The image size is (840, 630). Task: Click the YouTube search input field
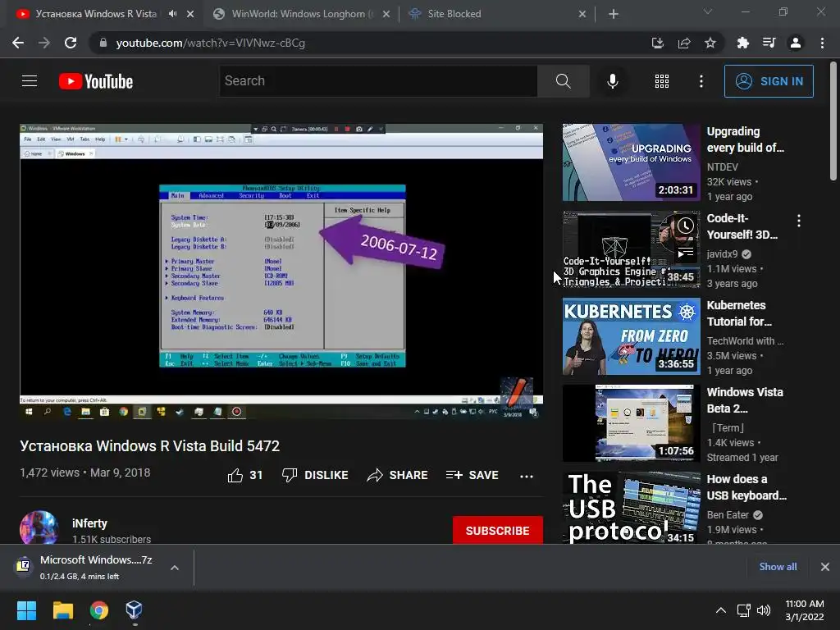(x=378, y=81)
